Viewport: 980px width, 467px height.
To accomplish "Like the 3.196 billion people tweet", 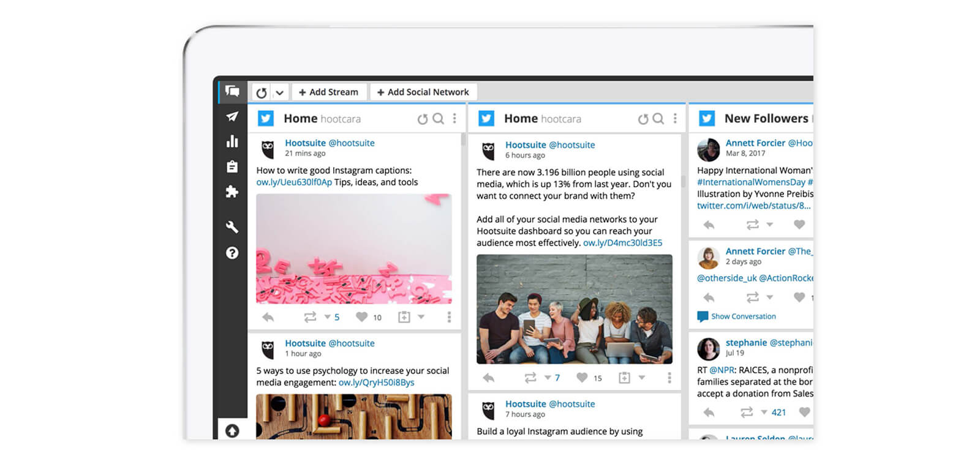I will pos(582,378).
